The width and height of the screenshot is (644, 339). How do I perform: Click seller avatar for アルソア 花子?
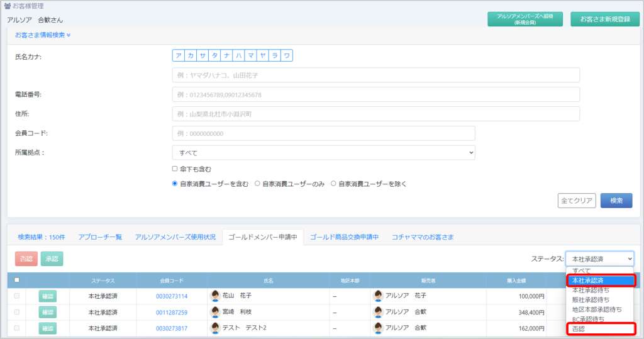[378, 296]
